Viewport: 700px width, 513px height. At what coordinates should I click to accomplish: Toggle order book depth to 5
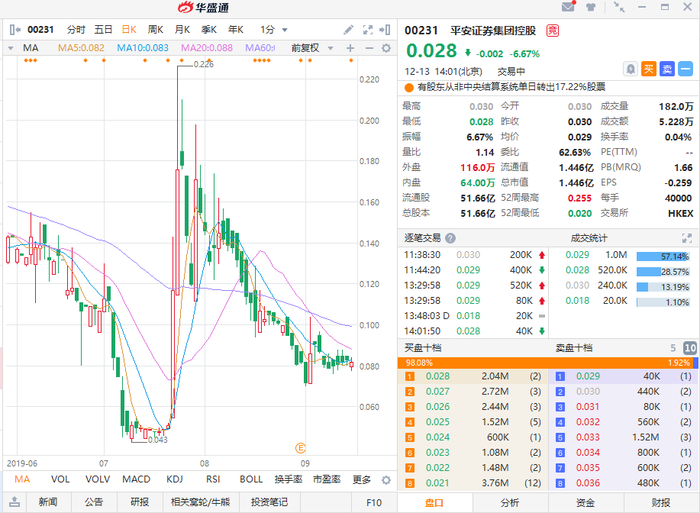[x=673, y=348]
